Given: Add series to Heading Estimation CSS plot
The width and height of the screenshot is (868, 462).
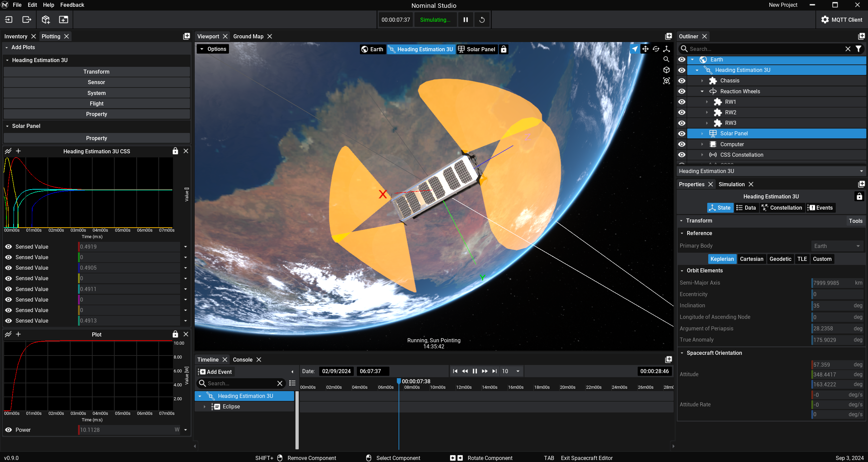Looking at the screenshot, I should pos(18,151).
